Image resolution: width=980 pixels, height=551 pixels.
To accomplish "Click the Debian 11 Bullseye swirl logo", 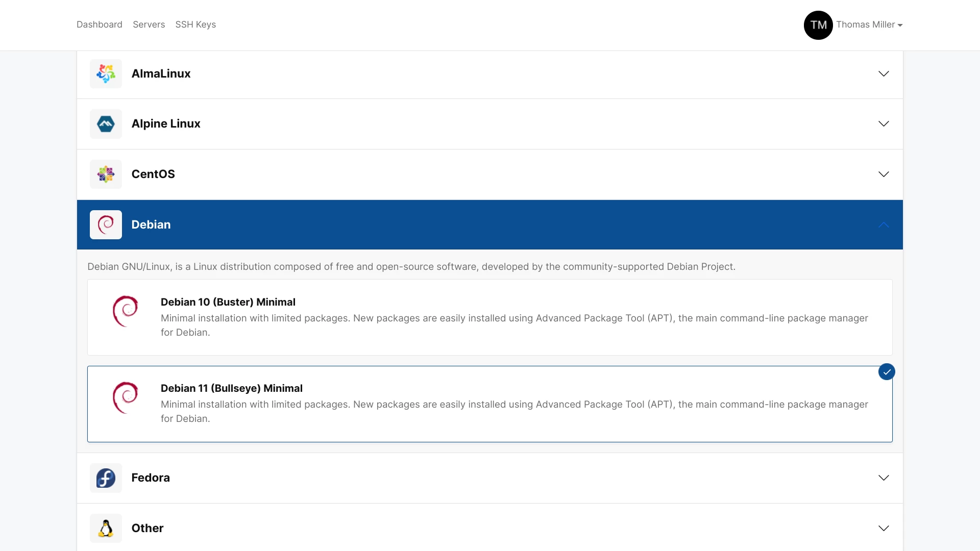I will click(125, 397).
